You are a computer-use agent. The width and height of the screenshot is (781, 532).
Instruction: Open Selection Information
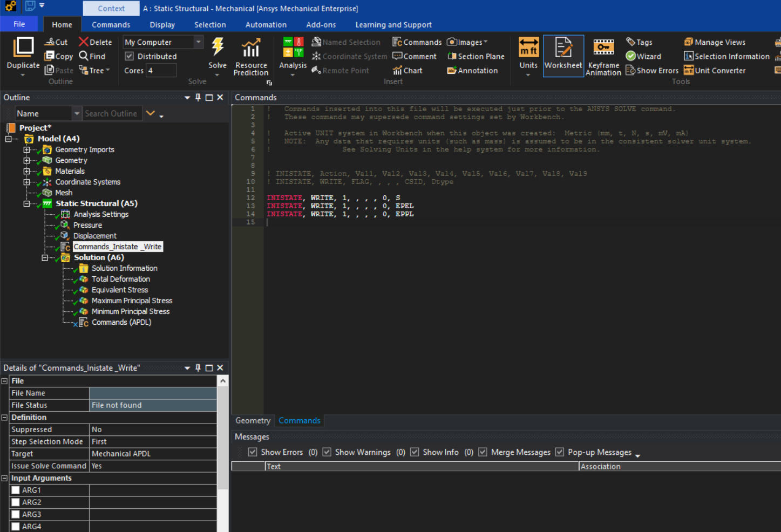726,56
